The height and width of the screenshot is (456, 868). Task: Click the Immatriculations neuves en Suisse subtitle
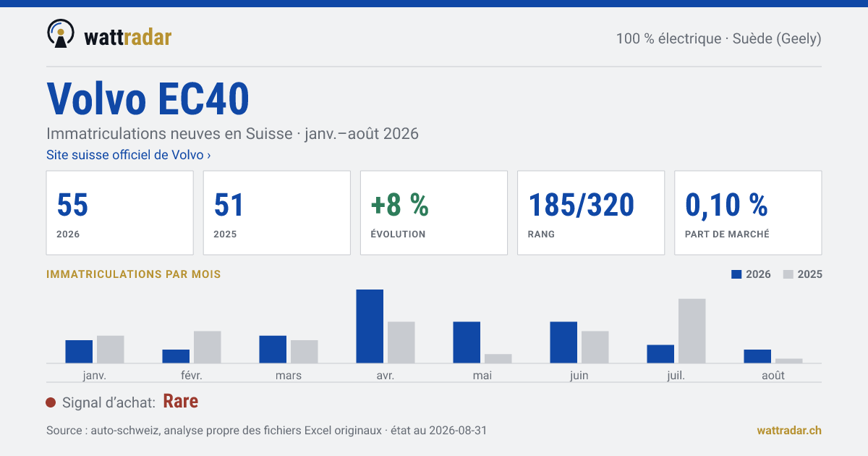(232, 134)
